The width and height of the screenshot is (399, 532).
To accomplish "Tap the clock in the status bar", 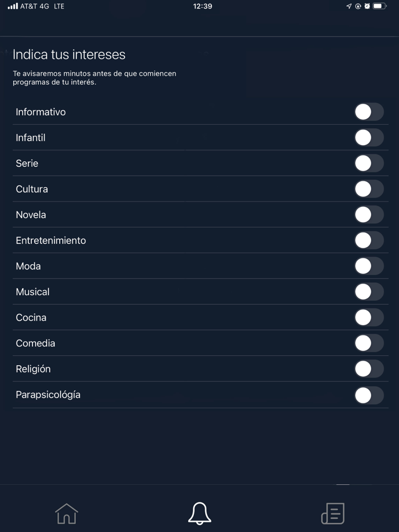I will [203, 7].
